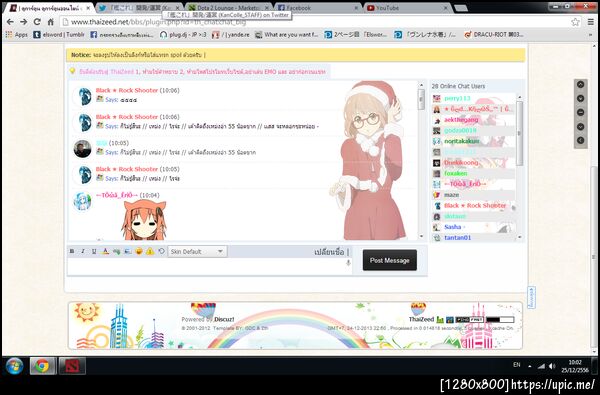
Task: Go forward in browser history
Action: point(24,22)
